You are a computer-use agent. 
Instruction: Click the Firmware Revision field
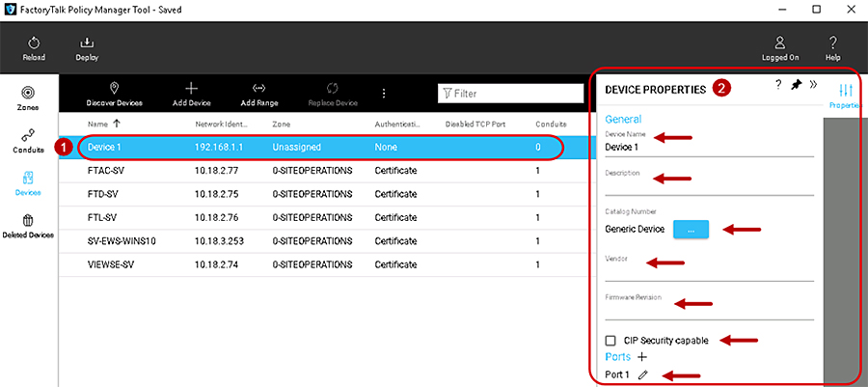click(709, 311)
